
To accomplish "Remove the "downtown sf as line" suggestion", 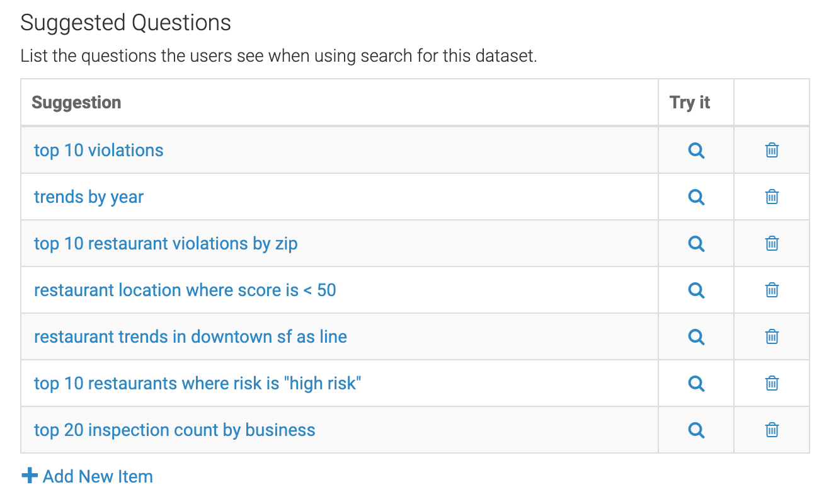I will point(772,337).
